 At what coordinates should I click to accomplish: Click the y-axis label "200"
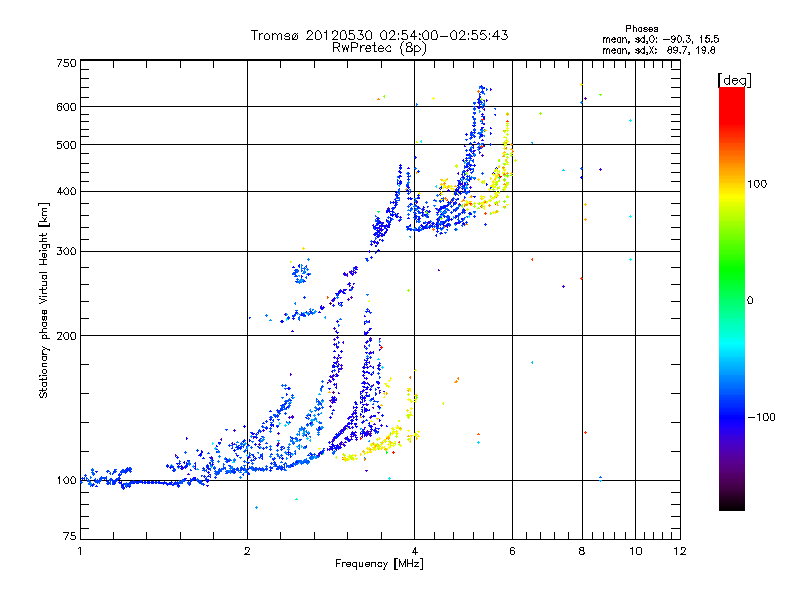click(x=66, y=336)
